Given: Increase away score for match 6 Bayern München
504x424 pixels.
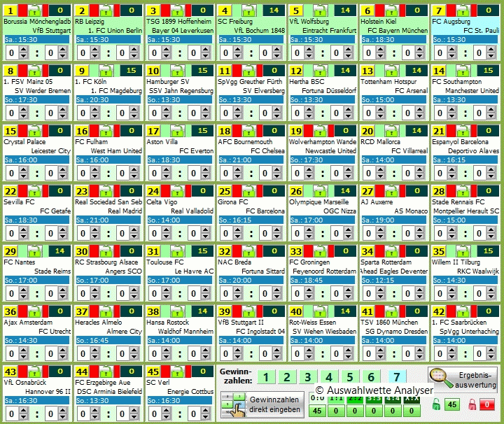Looking at the screenshot, I should 419,50.
